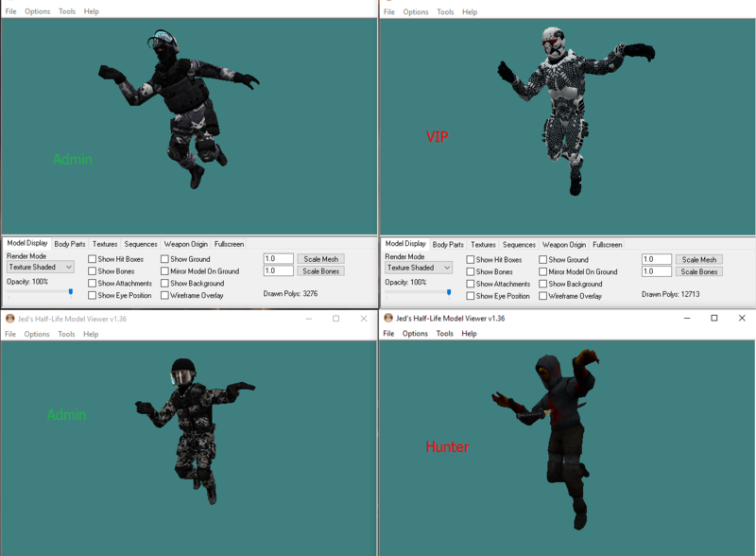Click the app icon in the Hunter window's title bar
The image size is (756, 556).
click(x=388, y=319)
